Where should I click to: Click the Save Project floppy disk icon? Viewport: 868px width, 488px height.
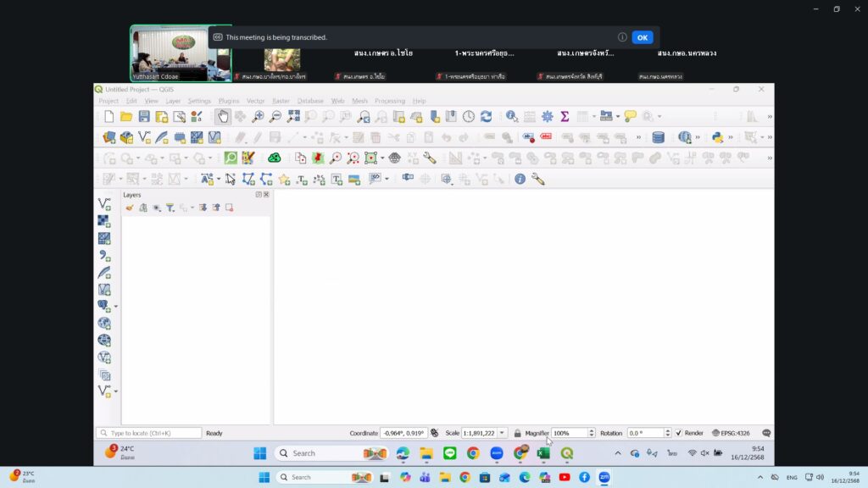click(144, 117)
